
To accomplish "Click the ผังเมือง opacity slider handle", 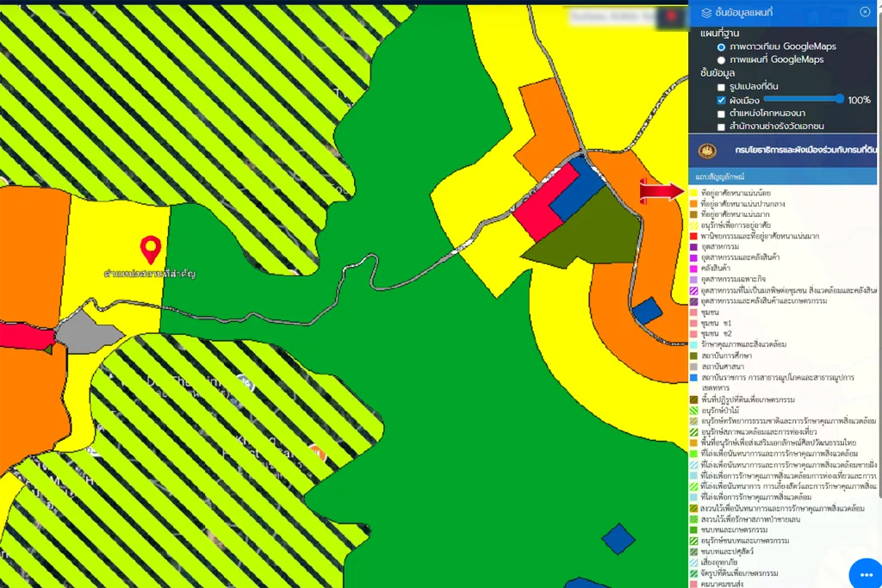I will (840, 99).
